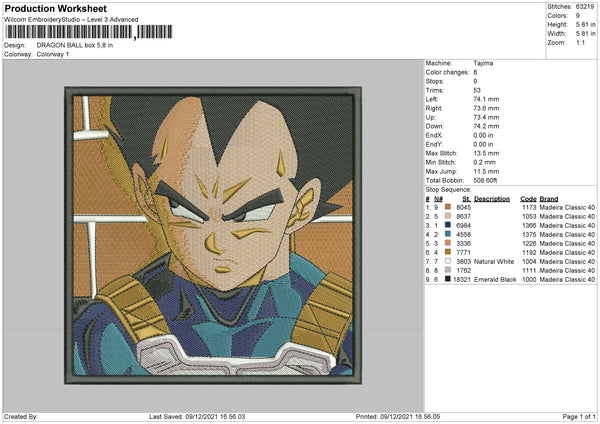Click the Machine value Tajima
This screenshot has height=424, width=600.
point(483,63)
